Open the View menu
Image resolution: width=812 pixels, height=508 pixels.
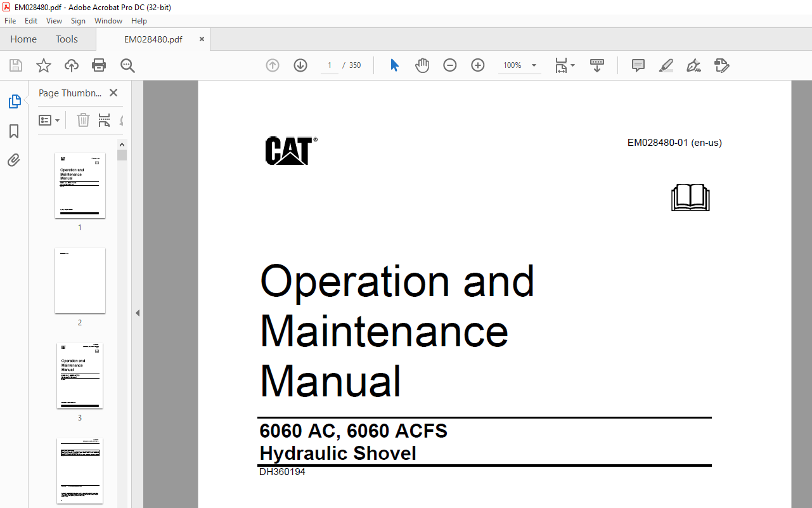point(55,21)
